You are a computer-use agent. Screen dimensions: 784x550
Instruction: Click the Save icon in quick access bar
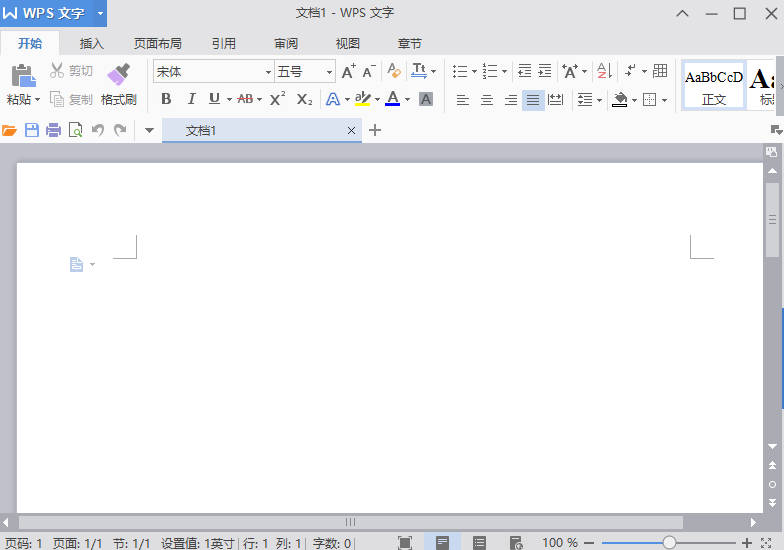pyautogui.click(x=31, y=130)
